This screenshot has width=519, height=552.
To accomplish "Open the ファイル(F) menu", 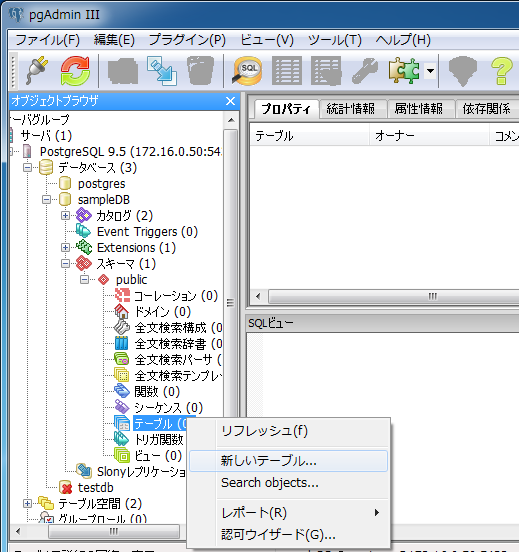I will (x=48, y=39).
